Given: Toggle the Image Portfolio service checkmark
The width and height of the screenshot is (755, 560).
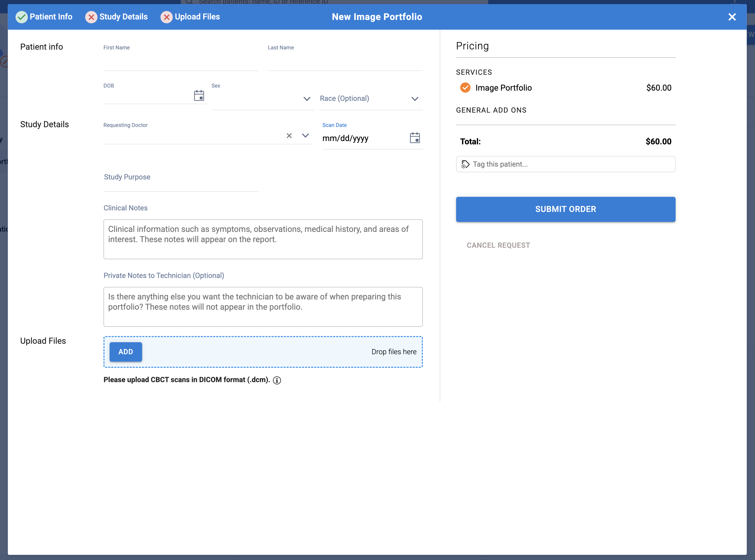Looking at the screenshot, I should (465, 88).
